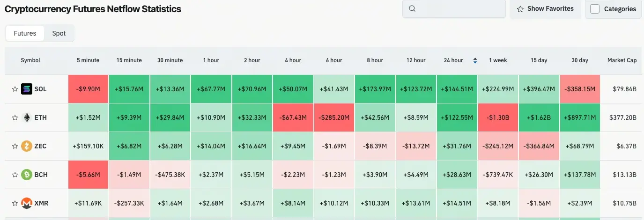This screenshot has width=644, height=220.
Task: Focus the search input field
Action: coord(454,8)
